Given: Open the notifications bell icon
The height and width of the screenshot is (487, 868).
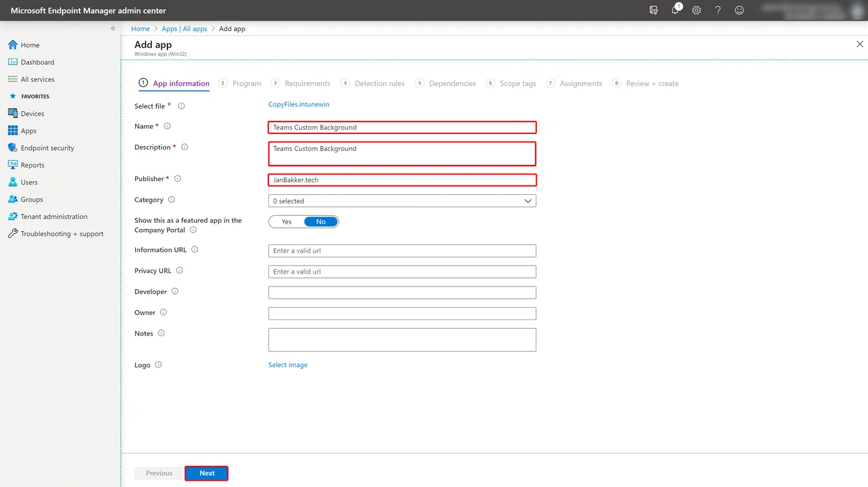Looking at the screenshot, I should pos(676,10).
